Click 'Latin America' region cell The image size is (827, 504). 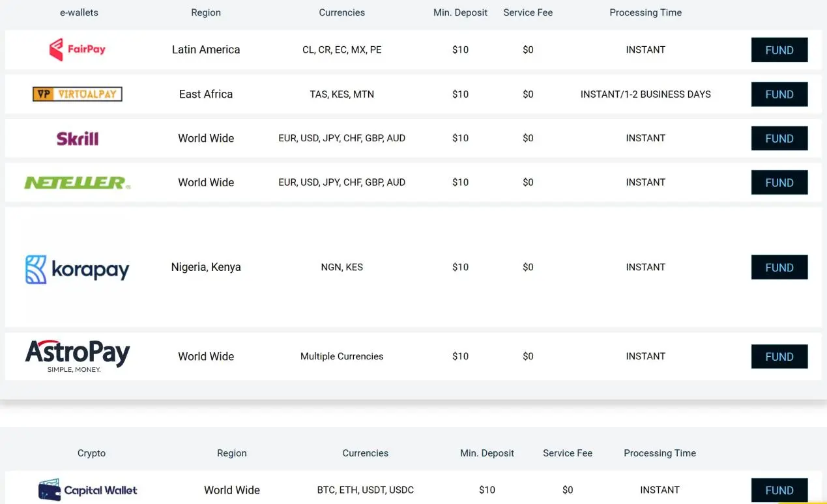coord(206,49)
